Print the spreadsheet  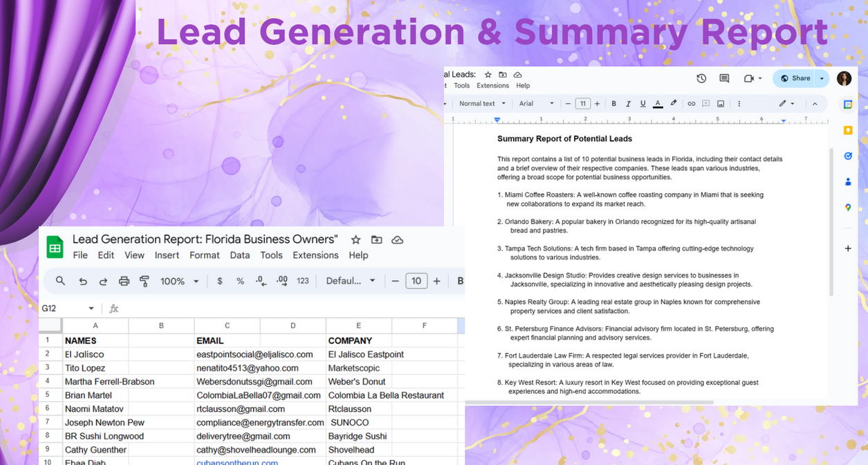pyautogui.click(x=124, y=281)
